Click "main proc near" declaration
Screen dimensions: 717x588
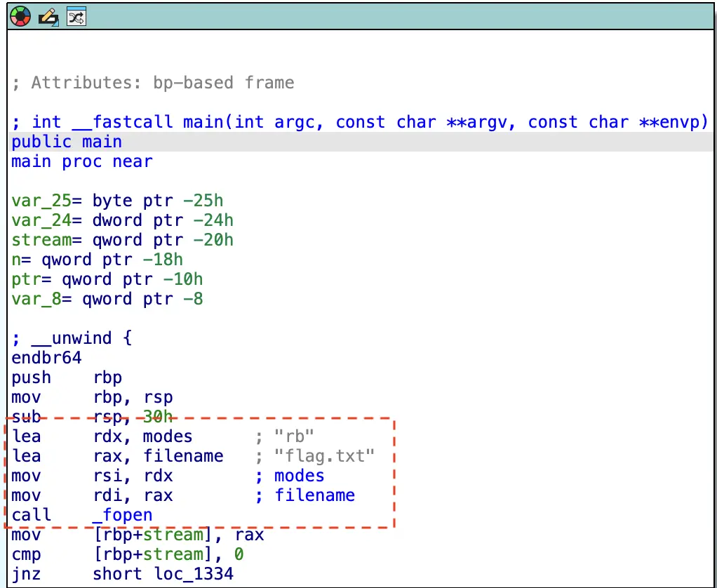81,161
